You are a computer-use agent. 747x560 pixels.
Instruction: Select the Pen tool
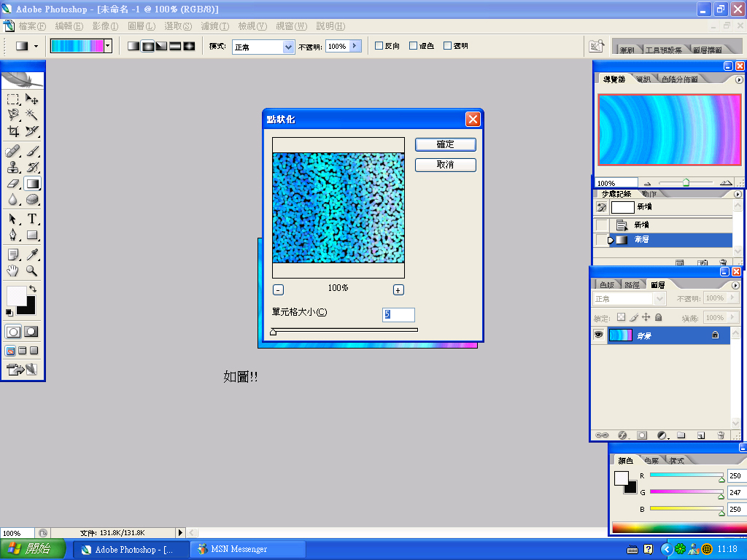(x=13, y=235)
